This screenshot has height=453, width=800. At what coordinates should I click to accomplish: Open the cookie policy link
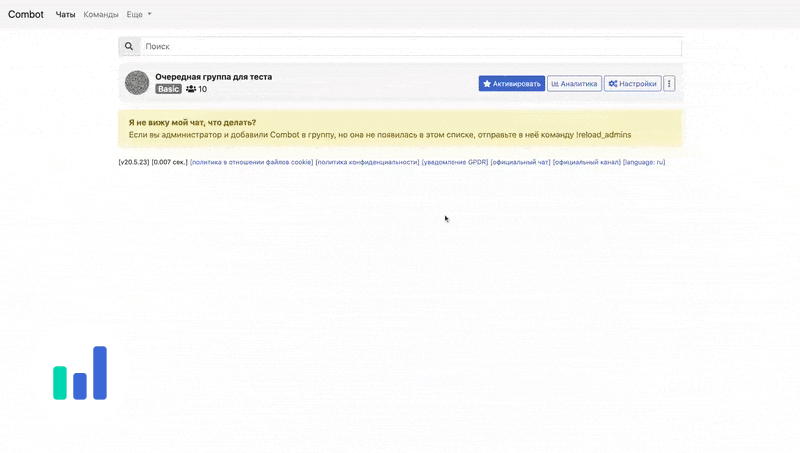(252, 162)
